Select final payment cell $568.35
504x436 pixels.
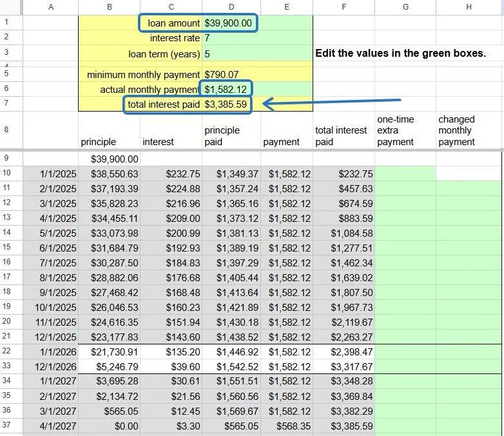pyautogui.click(x=287, y=426)
